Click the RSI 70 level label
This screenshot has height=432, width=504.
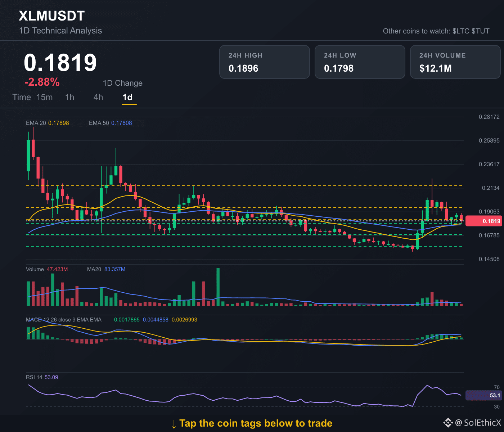coord(497,387)
